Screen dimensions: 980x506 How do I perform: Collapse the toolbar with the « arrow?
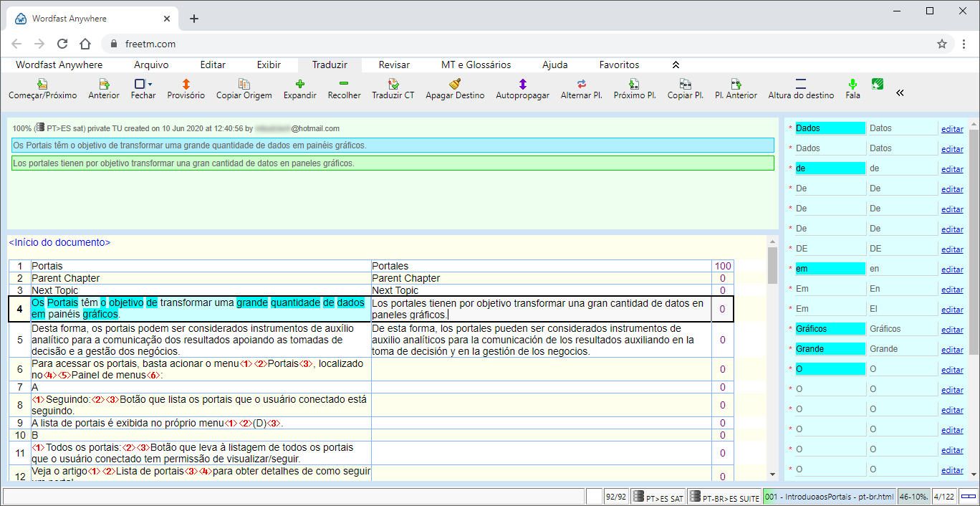tap(900, 92)
